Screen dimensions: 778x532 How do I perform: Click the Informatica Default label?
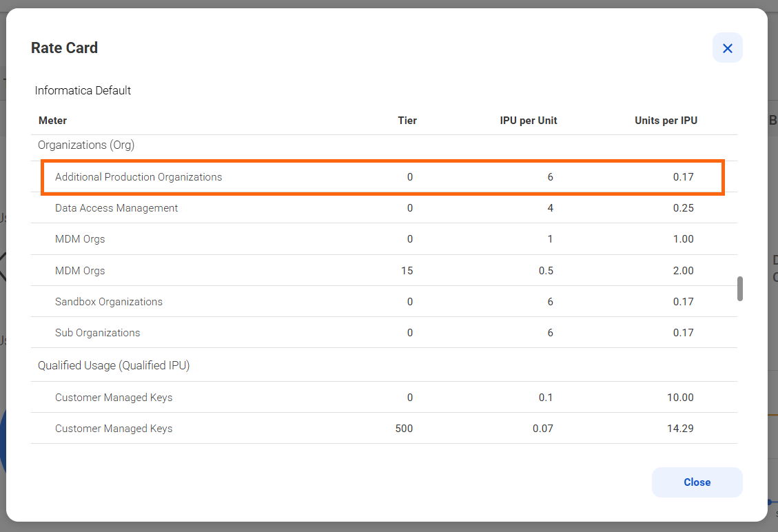[x=83, y=90]
